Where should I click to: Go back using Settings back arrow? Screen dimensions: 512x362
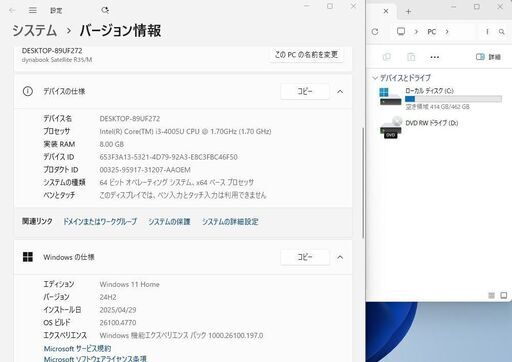tap(12, 10)
